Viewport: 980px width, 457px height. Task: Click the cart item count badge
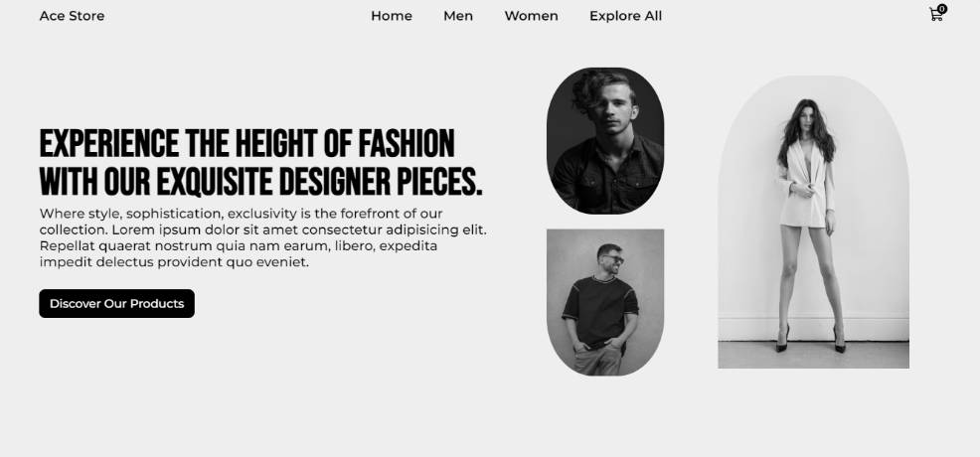click(942, 9)
